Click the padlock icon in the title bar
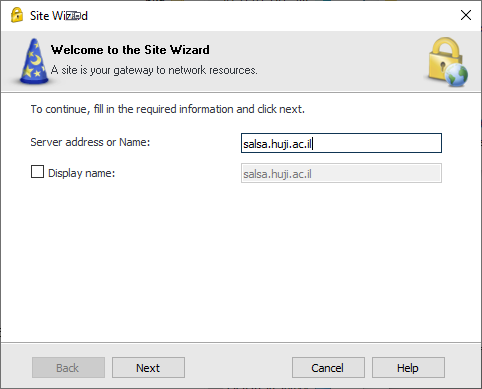The height and width of the screenshot is (389, 482). 17,15
